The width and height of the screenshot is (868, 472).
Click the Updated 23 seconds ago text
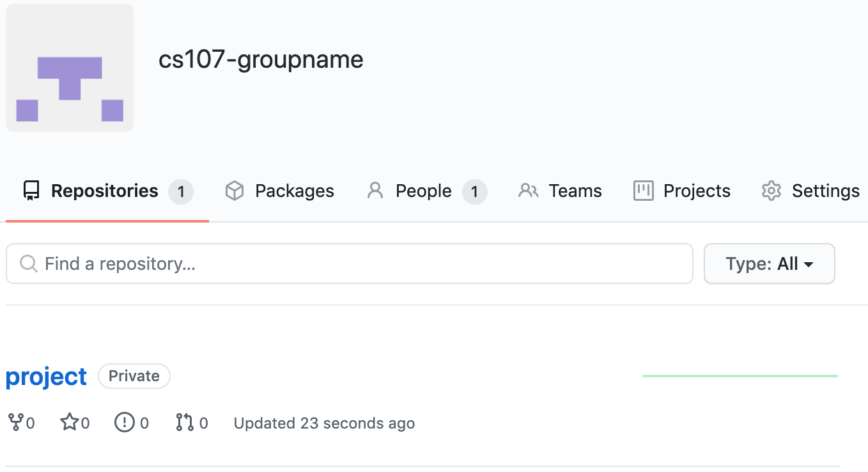pyautogui.click(x=324, y=423)
